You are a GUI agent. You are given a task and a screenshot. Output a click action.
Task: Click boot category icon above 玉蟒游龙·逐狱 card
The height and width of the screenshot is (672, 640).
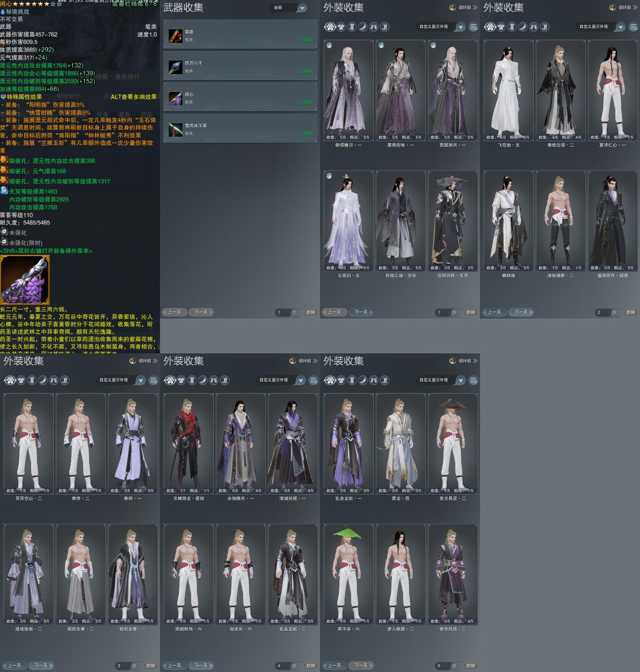coord(225,380)
